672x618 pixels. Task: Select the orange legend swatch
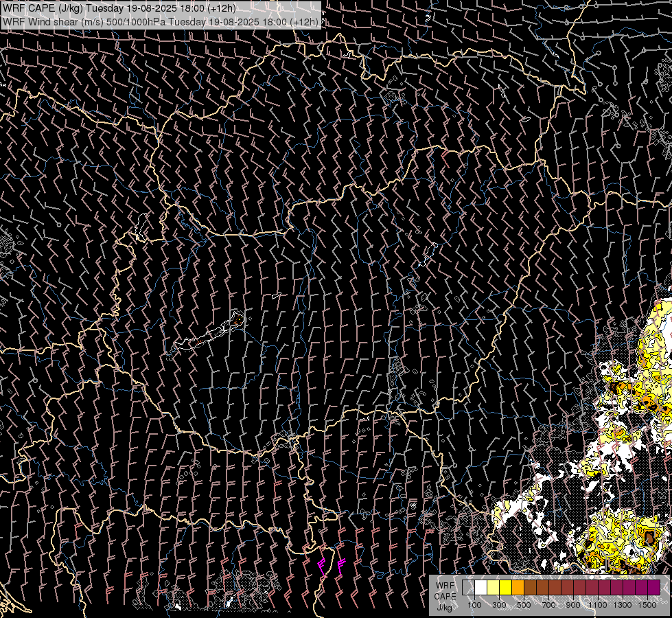[x=518, y=587]
